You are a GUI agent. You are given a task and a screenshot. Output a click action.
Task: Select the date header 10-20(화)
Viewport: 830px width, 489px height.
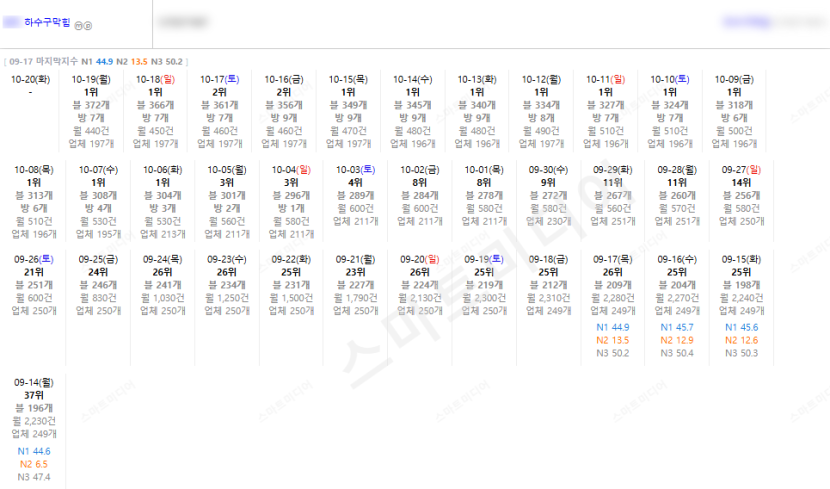(x=31, y=79)
